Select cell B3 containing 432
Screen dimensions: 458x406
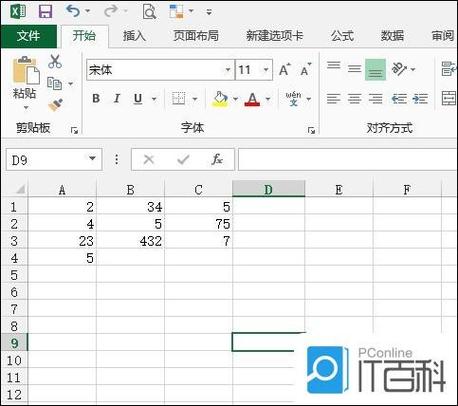pos(130,241)
